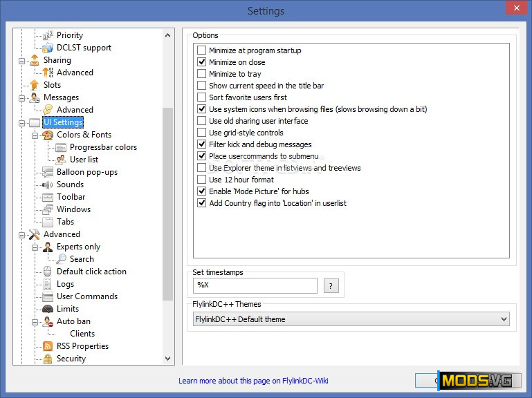Click the timestamp help question mark button
Viewport: 532px width, 398px height.
[x=331, y=285]
